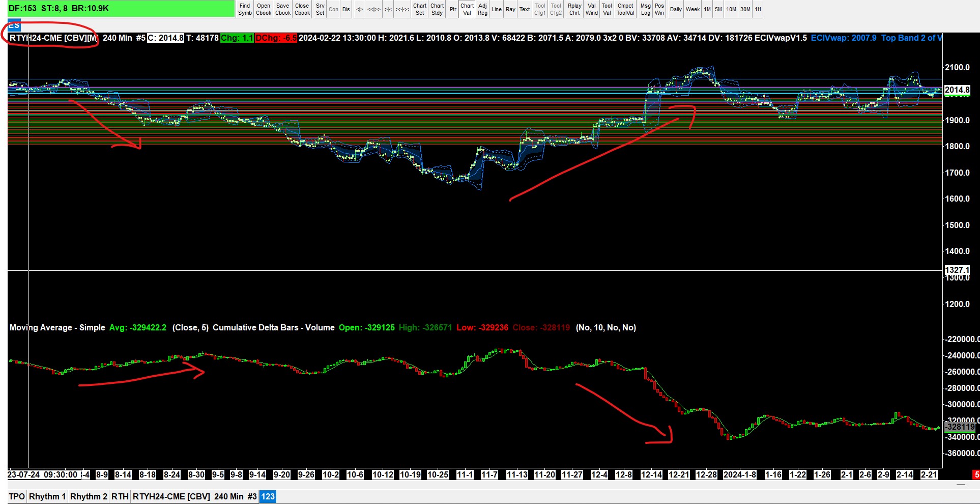Open the Msg Log window
Viewport: 980px width, 504px height.
pyautogui.click(x=645, y=9)
